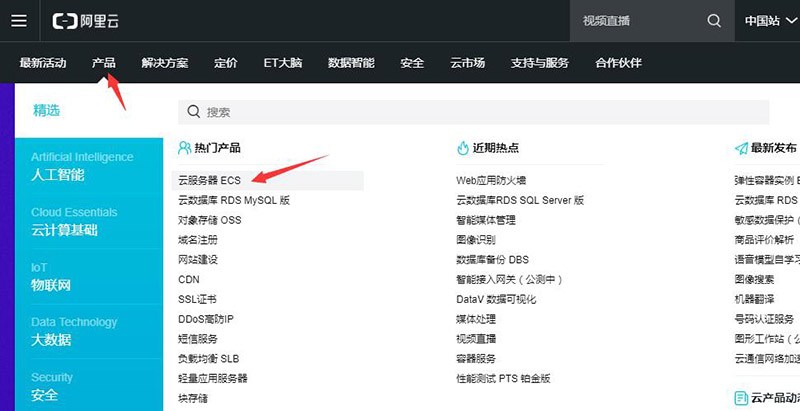Viewport: 800px width, 411px height.
Task: Open 智能媒体管理 link
Action: pos(486,220)
